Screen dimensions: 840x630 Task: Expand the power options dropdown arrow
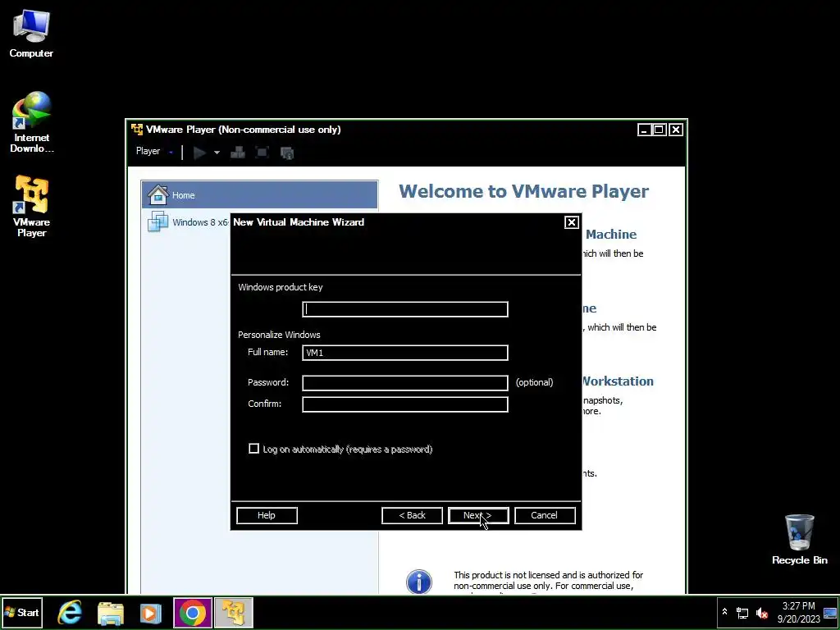[x=217, y=153]
